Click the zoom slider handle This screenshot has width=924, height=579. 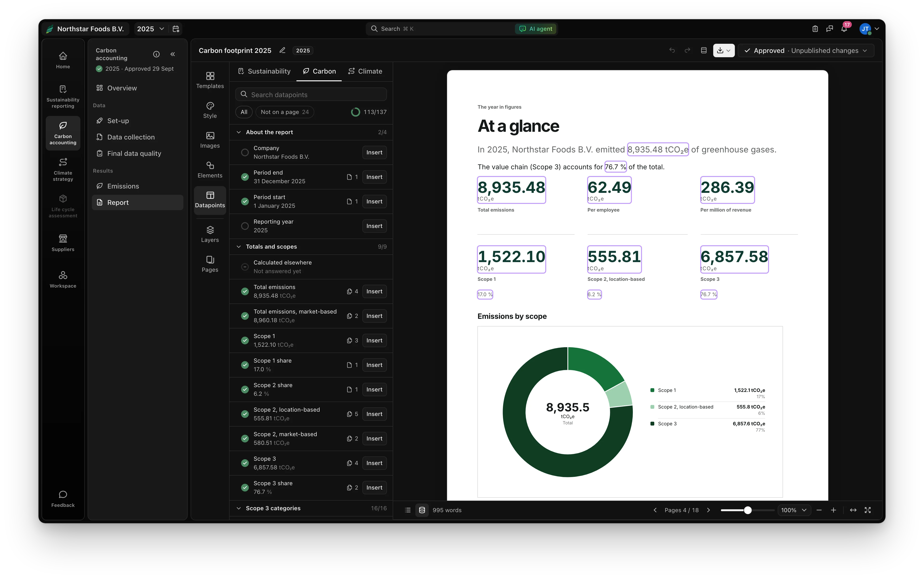click(x=747, y=510)
